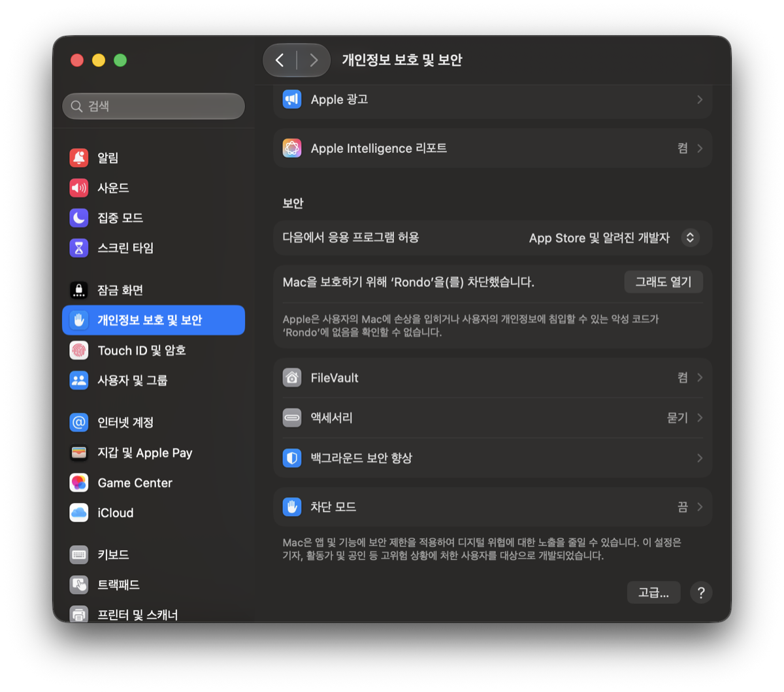784x692 pixels.
Task: Click the Screen Time (스크린 타임) hourglass icon
Action: point(79,248)
